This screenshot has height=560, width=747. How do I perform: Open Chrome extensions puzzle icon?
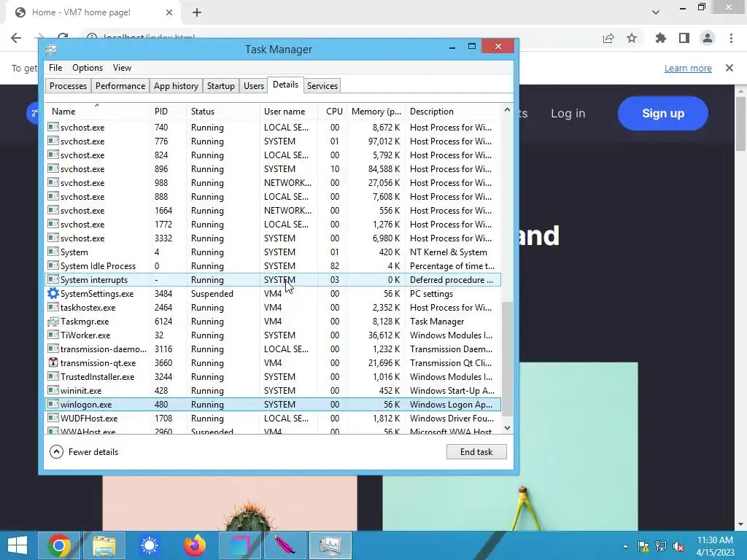pyautogui.click(x=660, y=38)
